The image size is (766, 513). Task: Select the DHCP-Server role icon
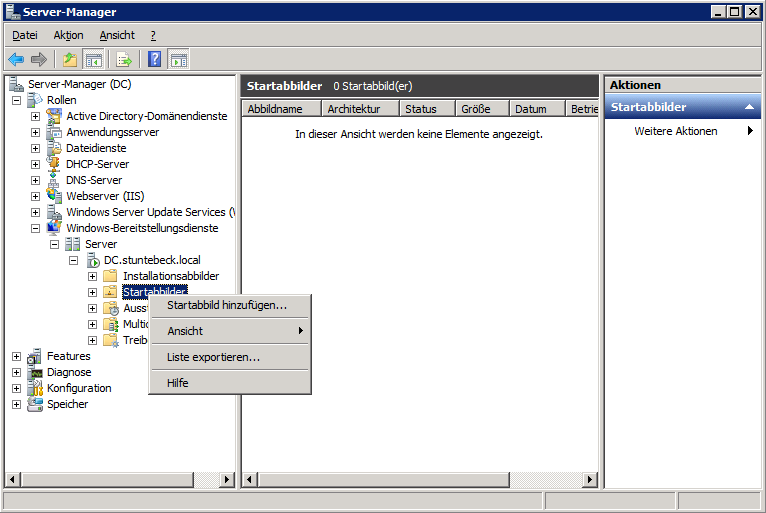point(54,164)
